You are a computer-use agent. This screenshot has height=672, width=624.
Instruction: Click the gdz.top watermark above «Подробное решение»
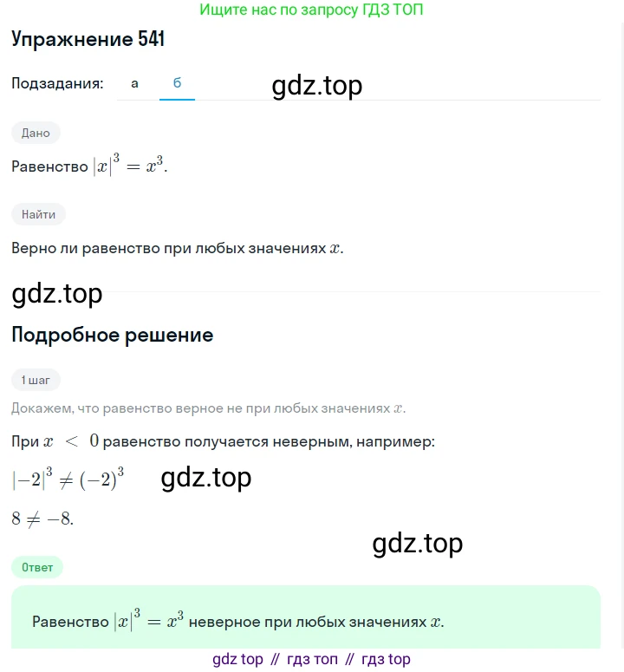(57, 294)
